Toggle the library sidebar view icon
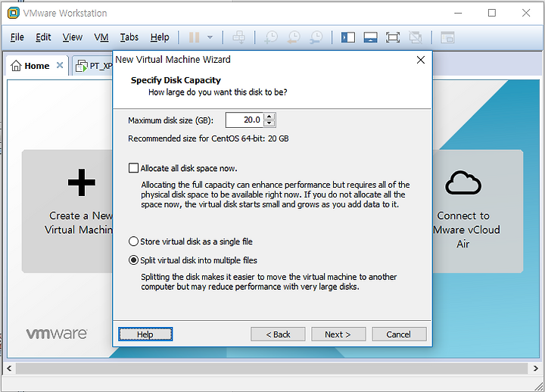This screenshot has width=545, height=392. click(x=348, y=37)
